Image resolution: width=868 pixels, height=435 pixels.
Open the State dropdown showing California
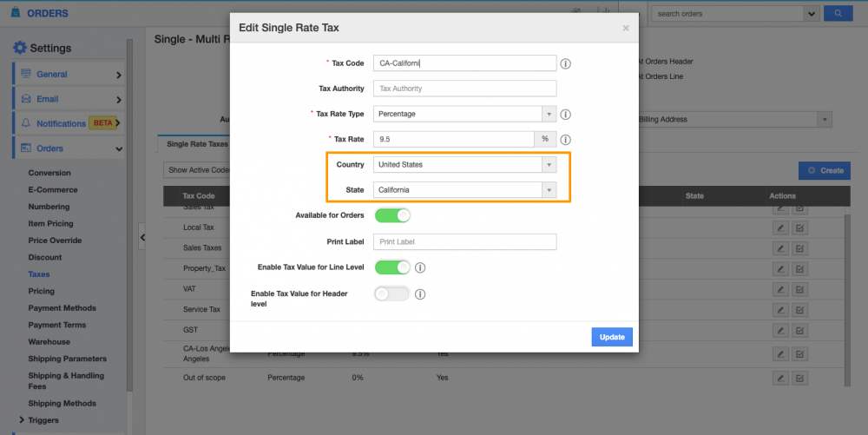464,189
